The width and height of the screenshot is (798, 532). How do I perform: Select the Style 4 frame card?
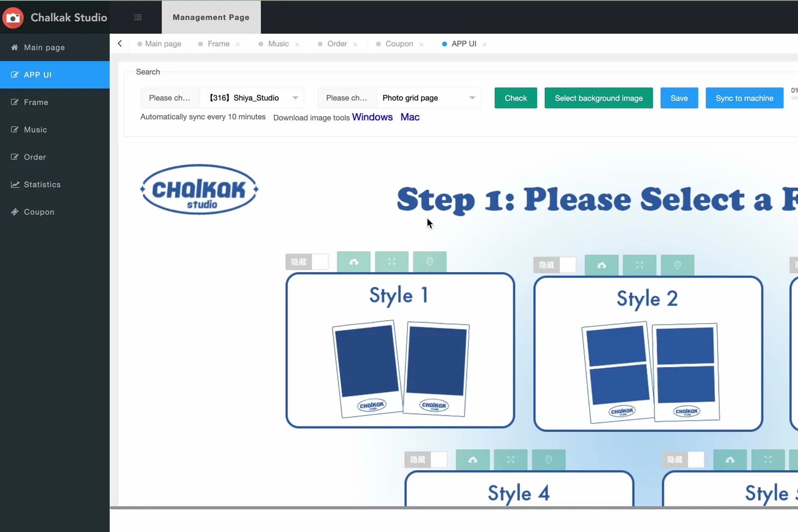pyautogui.click(x=519, y=489)
